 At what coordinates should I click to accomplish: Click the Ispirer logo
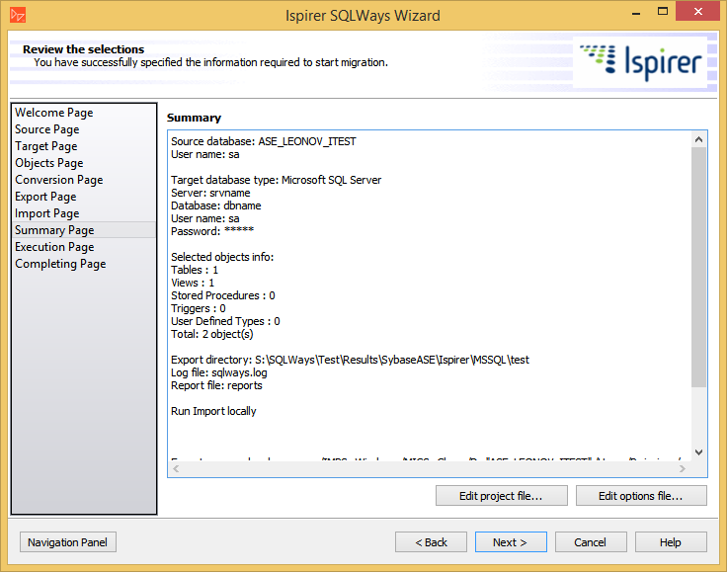click(640, 62)
